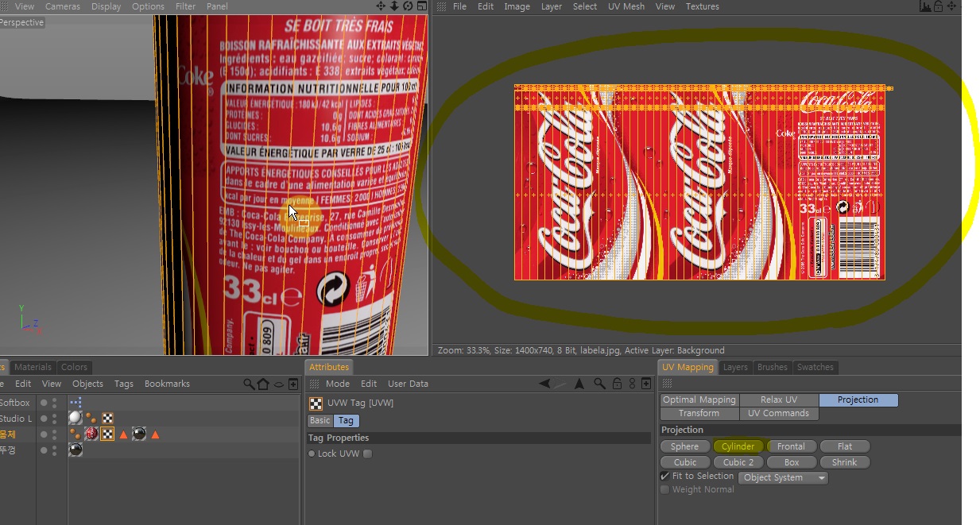
Task: Toggle the layer dot for Softbox
Action: coord(44,403)
